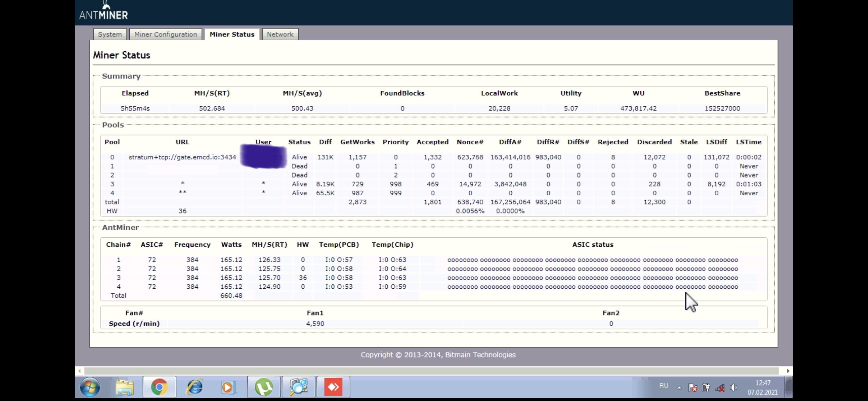Click chain 1 Temp(PCB) value I:0 O:57
This screenshot has width=868, height=401.
click(339, 260)
